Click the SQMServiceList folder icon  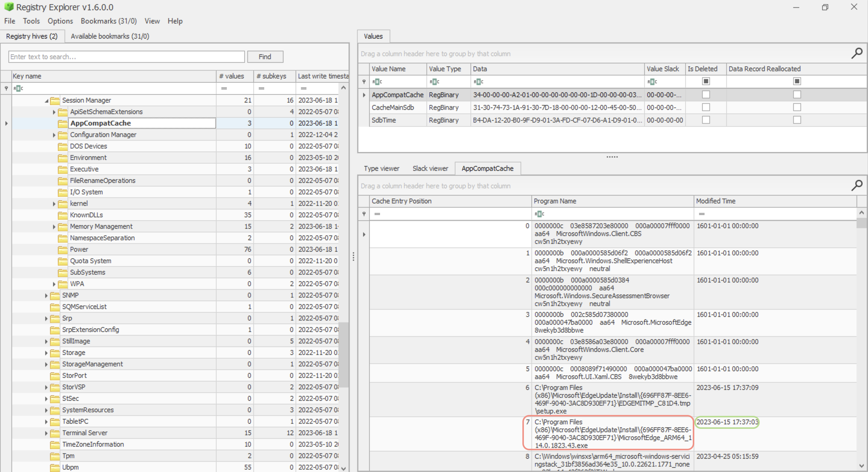(55, 307)
